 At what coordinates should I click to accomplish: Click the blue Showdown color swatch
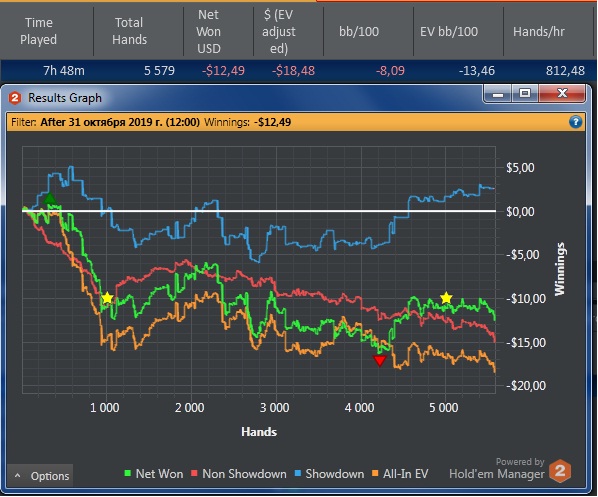coord(298,473)
